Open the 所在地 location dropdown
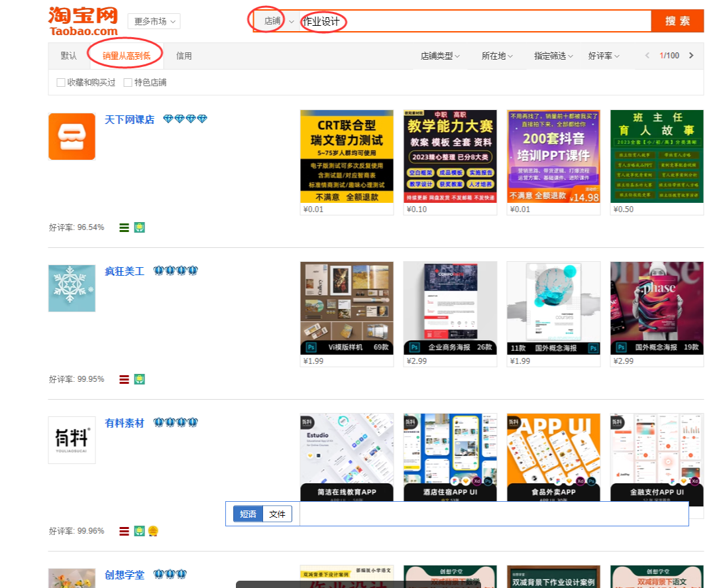Image resolution: width=717 pixels, height=588 pixels. click(497, 56)
